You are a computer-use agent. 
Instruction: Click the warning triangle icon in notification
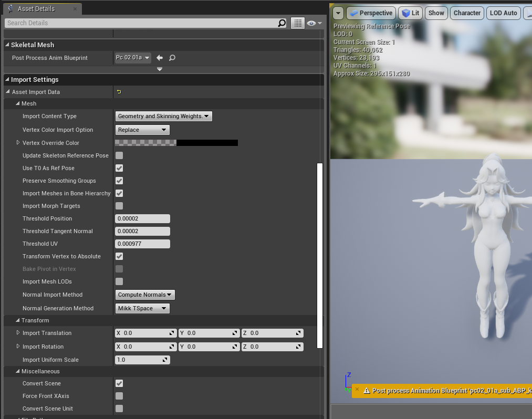(367, 391)
